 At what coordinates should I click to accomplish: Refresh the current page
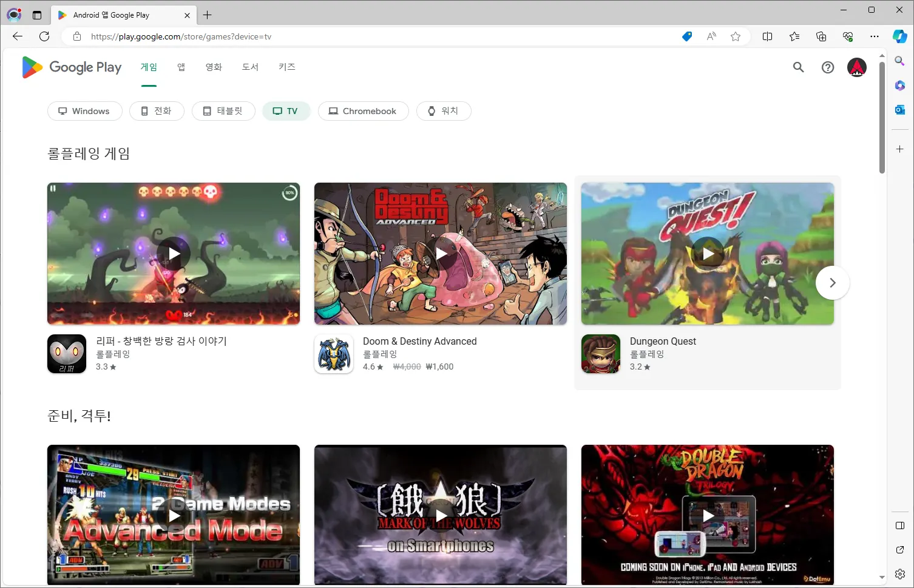point(44,36)
